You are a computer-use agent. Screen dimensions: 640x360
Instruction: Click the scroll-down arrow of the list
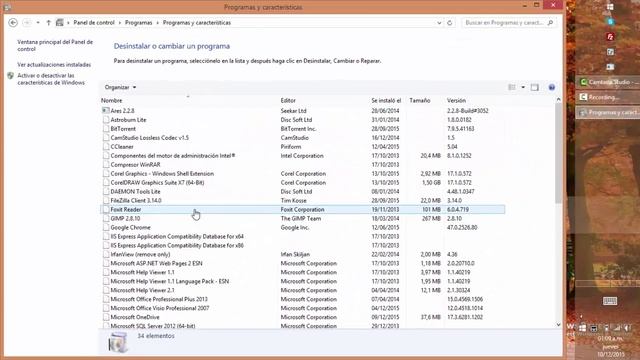click(558, 324)
